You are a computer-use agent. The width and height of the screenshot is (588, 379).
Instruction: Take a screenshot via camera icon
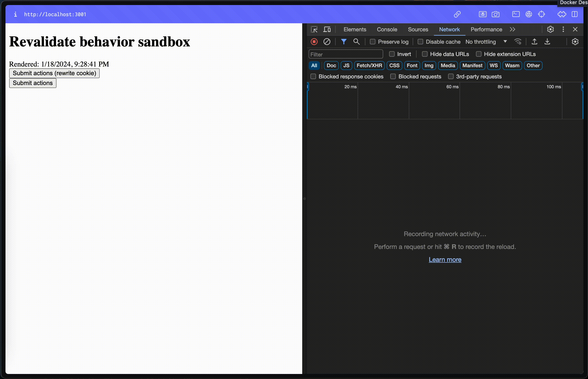496,14
